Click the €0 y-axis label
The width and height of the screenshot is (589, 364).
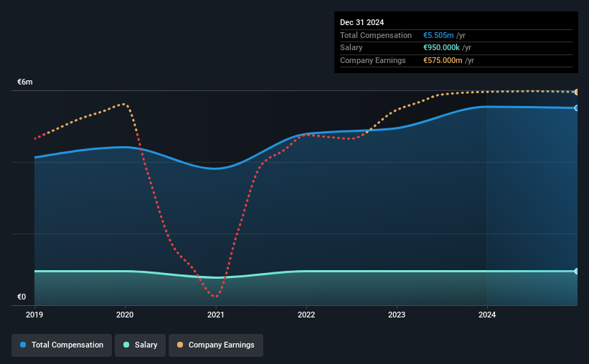[x=22, y=297]
